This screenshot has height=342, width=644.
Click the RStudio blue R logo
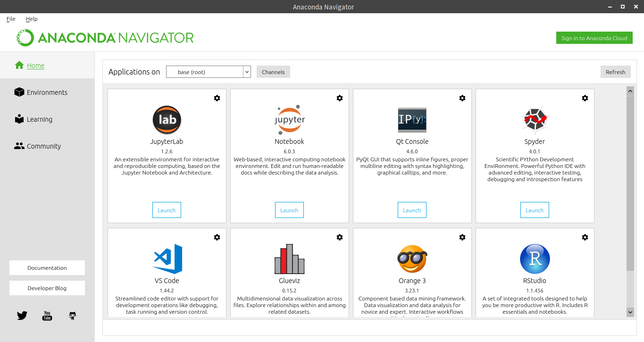tap(535, 259)
